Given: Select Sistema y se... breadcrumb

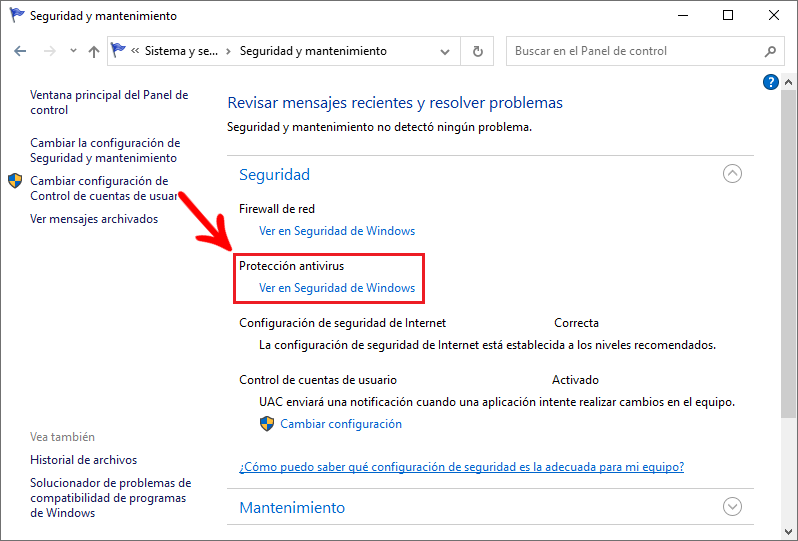Looking at the screenshot, I should click(x=181, y=51).
